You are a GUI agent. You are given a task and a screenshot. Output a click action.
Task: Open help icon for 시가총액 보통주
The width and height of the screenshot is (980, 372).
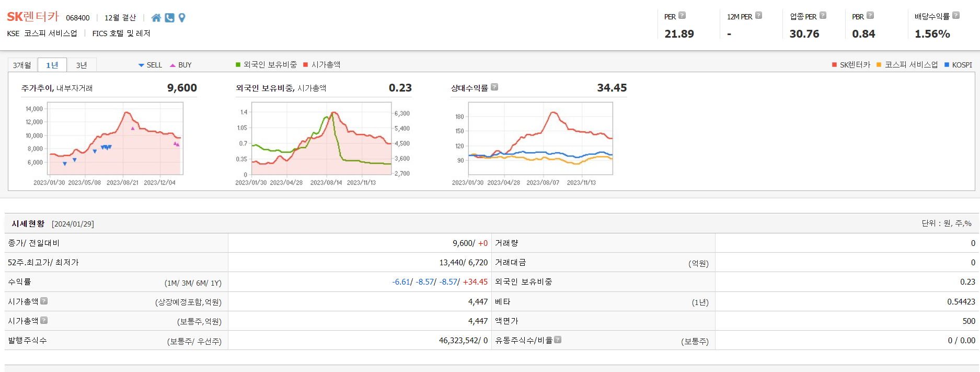(44, 320)
